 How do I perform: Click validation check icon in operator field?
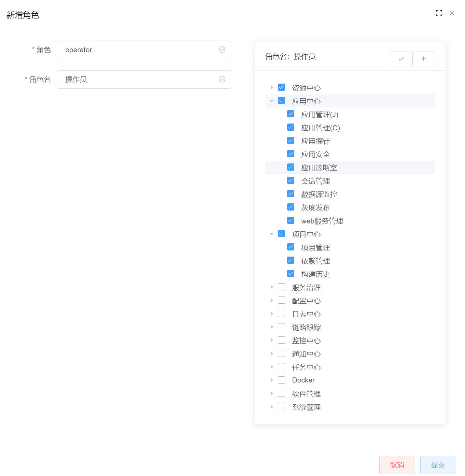(222, 49)
